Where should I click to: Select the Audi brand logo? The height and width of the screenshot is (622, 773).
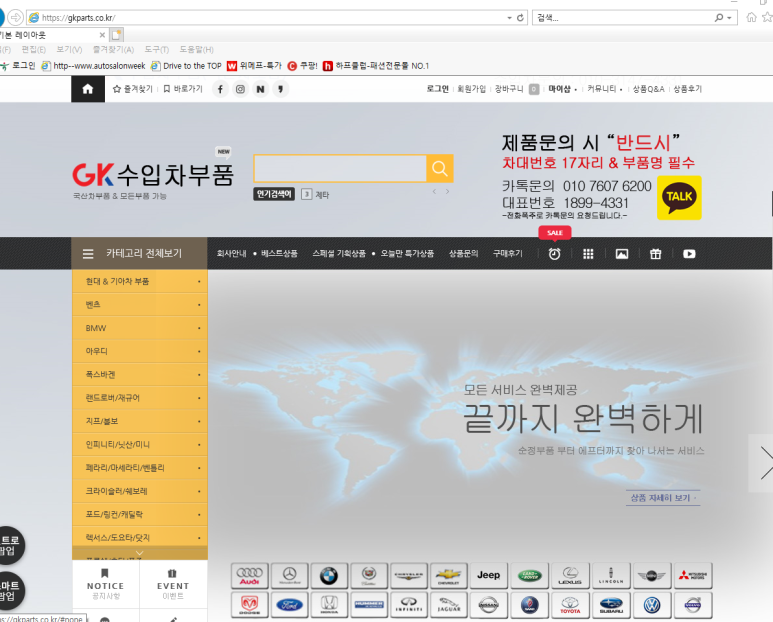click(249, 576)
